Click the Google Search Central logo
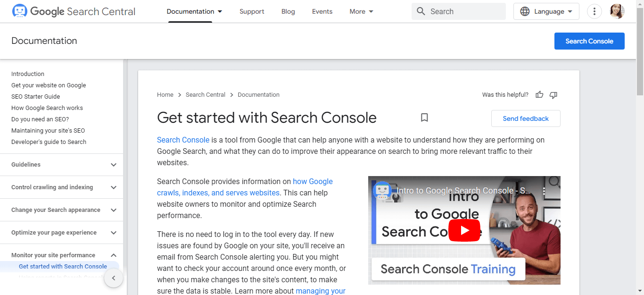644x295 pixels. [74, 11]
